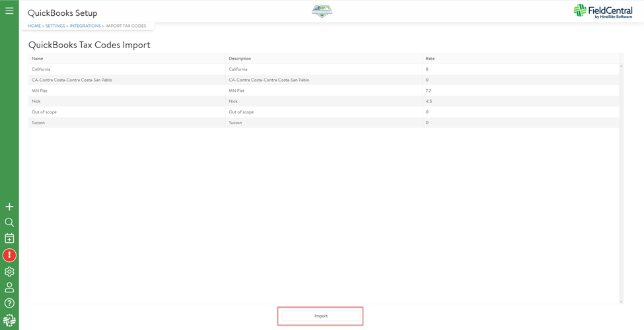Sort by the Rate column header

[430, 59]
